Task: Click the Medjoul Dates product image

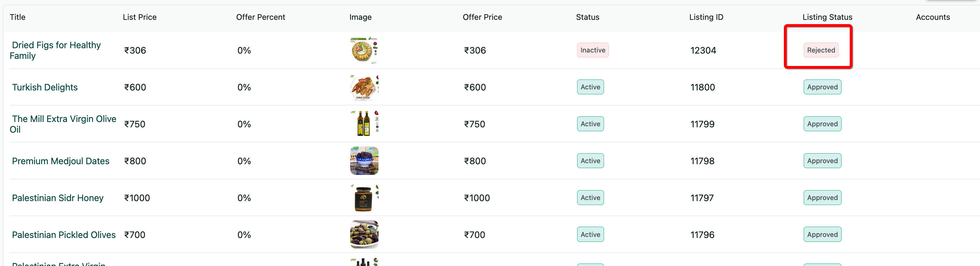Action: 364,161
